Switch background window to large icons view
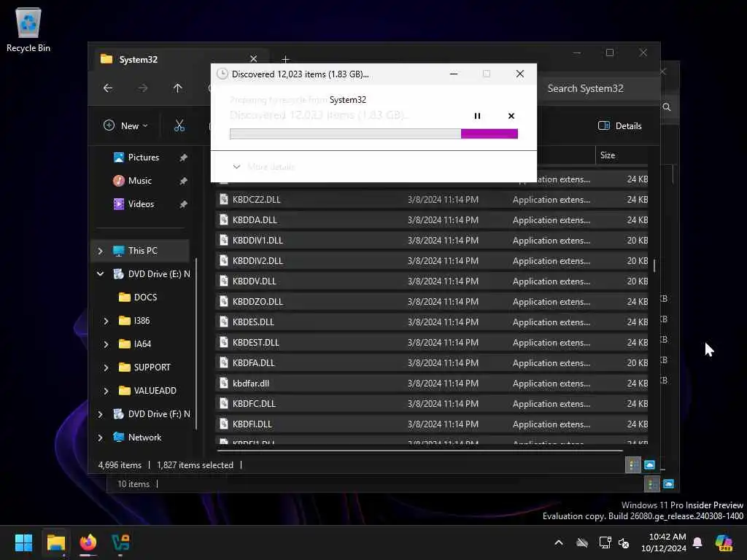This screenshot has height=560, width=747. [668, 484]
